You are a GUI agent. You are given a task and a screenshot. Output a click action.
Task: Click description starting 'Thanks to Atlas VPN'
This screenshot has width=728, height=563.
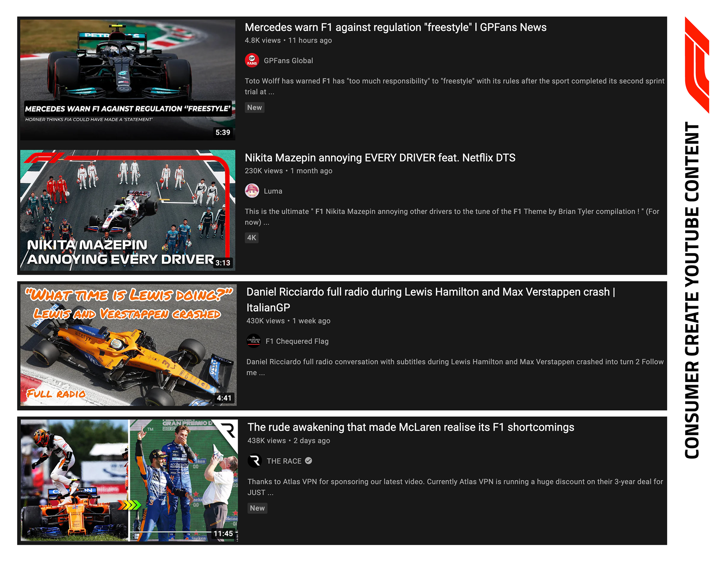point(455,487)
